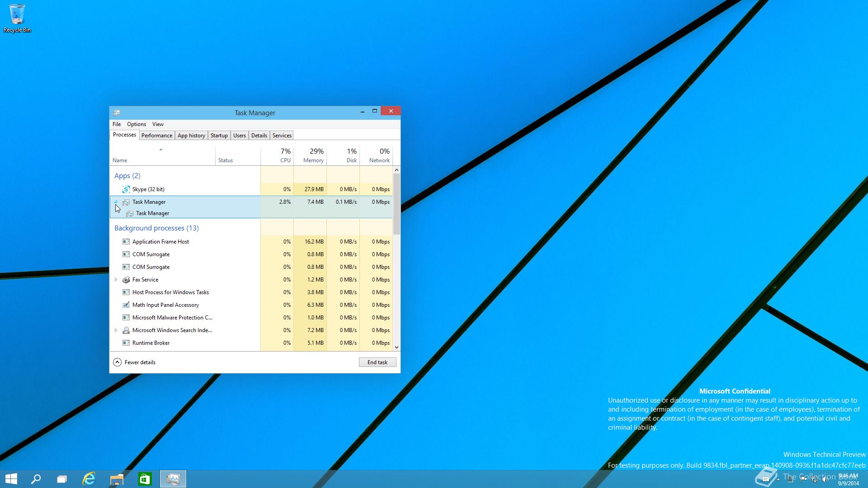The height and width of the screenshot is (488, 868).
Task: Click the scrollbar down arrow
Action: point(396,347)
